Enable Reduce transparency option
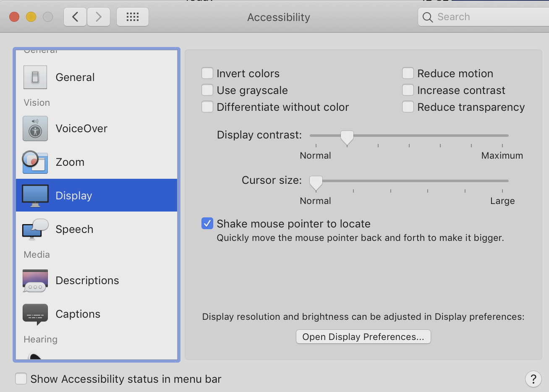The image size is (549, 392). click(408, 107)
